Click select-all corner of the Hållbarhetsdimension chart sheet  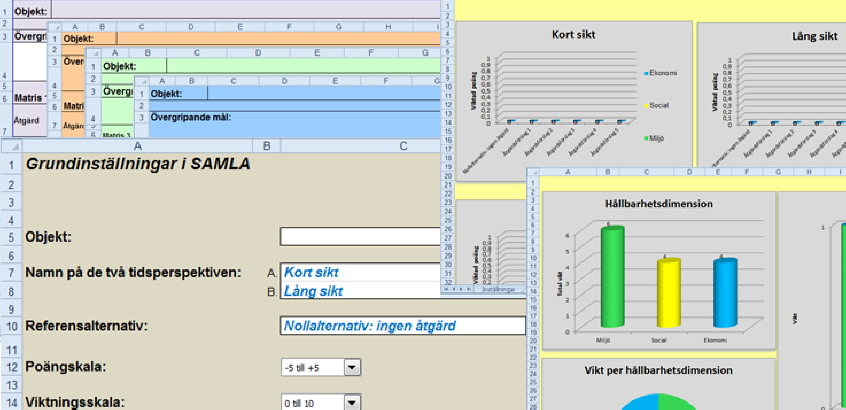(534, 172)
